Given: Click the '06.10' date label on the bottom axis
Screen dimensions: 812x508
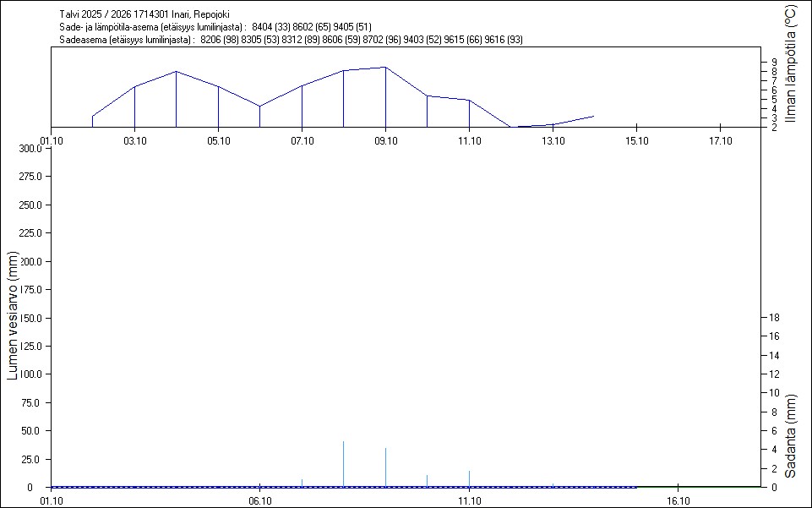Looking at the screenshot, I should (259, 500).
